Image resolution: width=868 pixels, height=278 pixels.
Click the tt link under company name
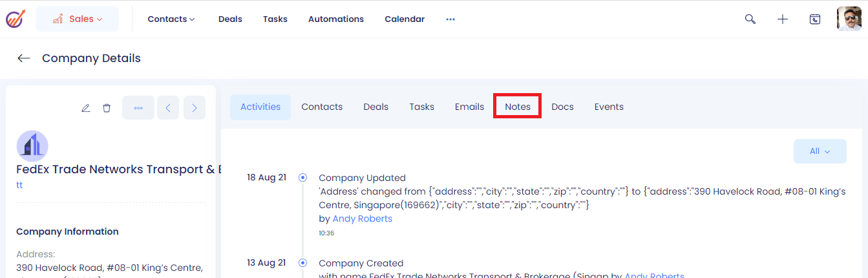point(19,185)
